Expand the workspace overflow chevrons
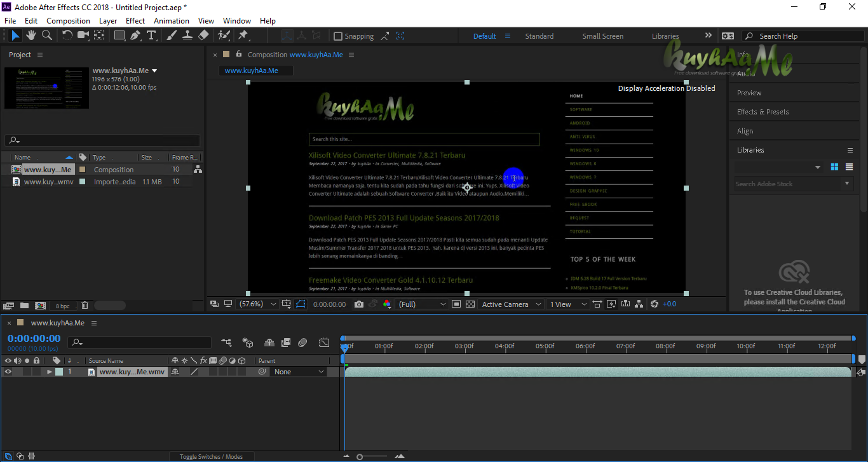Image resolution: width=868 pixels, height=462 pixels. click(x=709, y=36)
